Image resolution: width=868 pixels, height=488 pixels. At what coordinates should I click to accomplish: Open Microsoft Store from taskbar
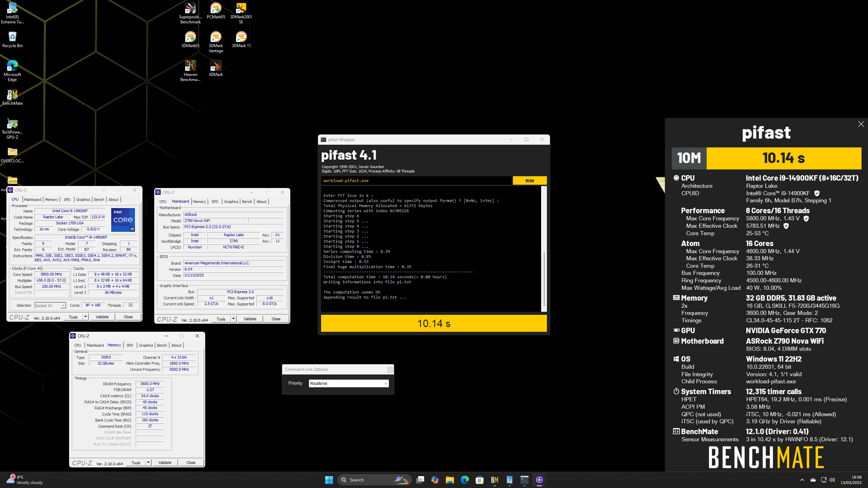[480, 480]
